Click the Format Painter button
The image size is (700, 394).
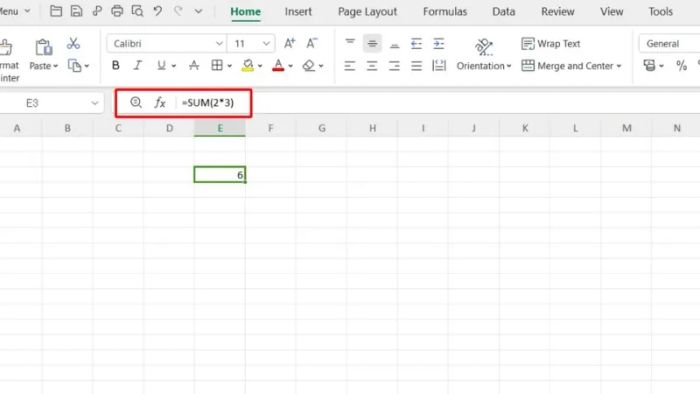(x=9, y=60)
